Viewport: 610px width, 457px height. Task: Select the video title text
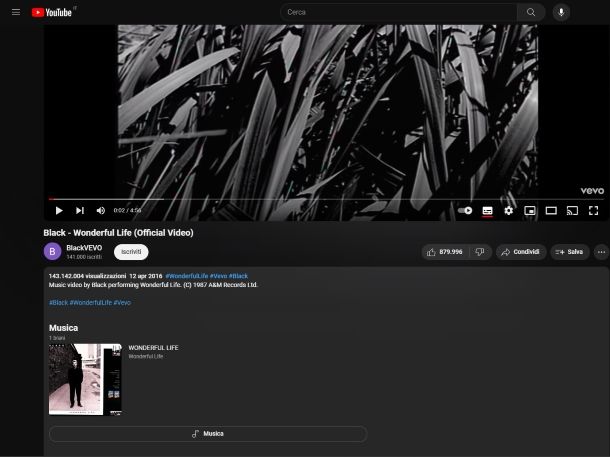coord(118,233)
